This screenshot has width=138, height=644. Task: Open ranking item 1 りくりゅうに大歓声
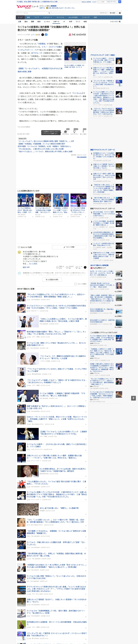(x=104, y=60)
